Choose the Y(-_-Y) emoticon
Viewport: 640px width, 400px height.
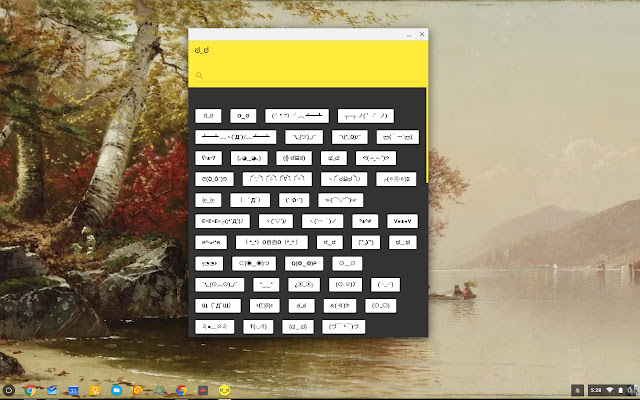258,327
